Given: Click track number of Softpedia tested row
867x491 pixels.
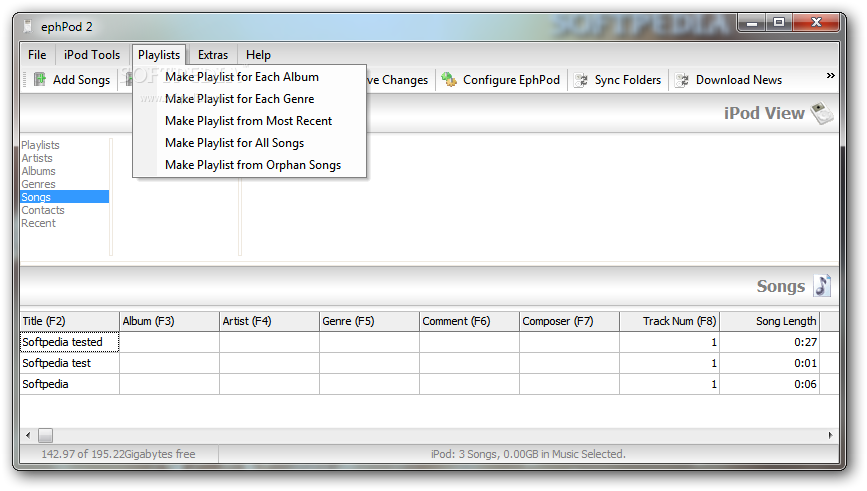Looking at the screenshot, I should click(670, 342).
